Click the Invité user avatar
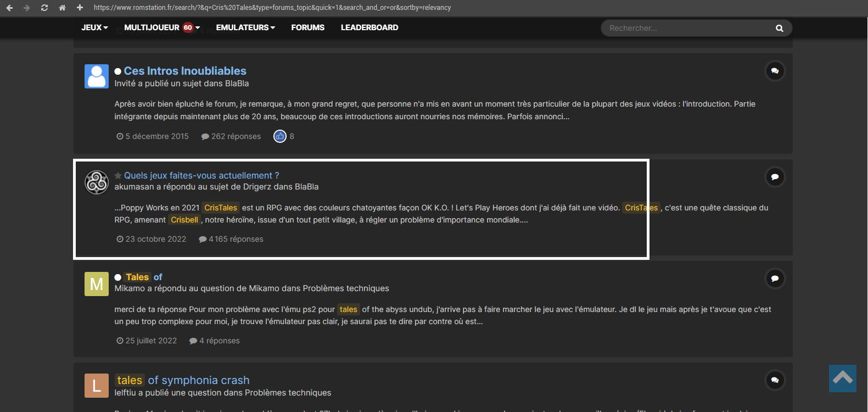This screenshot has height=412, width=868. 97,76
